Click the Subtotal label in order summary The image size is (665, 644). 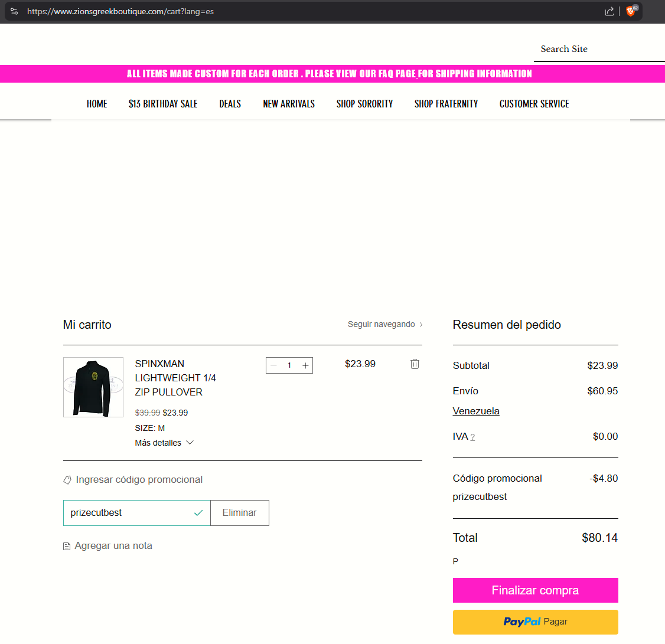471,365
